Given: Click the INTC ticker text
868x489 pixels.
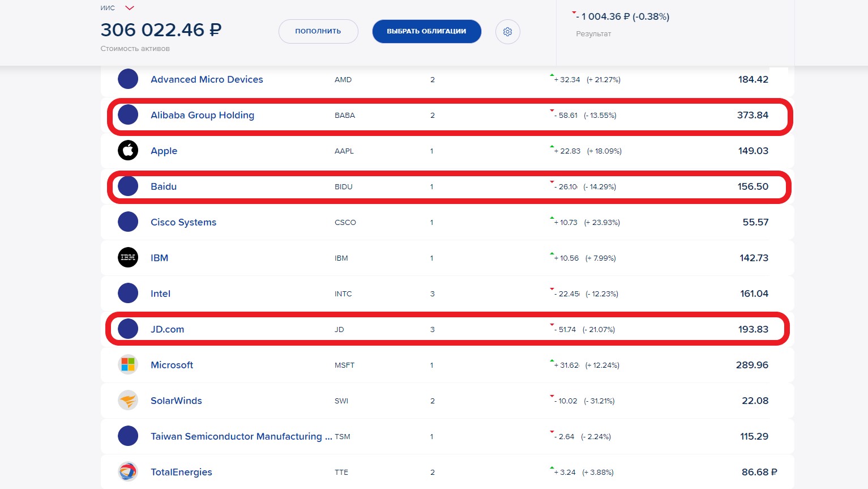Looking at the screenshot, I should [x=343, y=294].
